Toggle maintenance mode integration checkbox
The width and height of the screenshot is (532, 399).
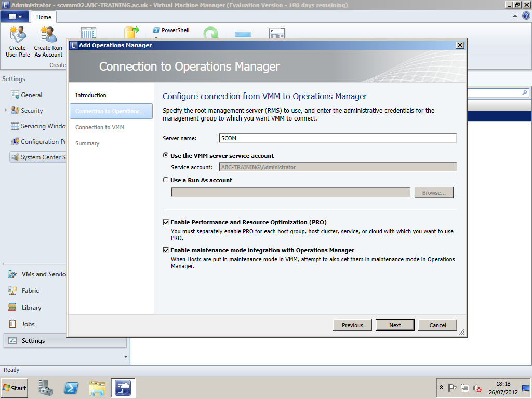click(166, 250)
